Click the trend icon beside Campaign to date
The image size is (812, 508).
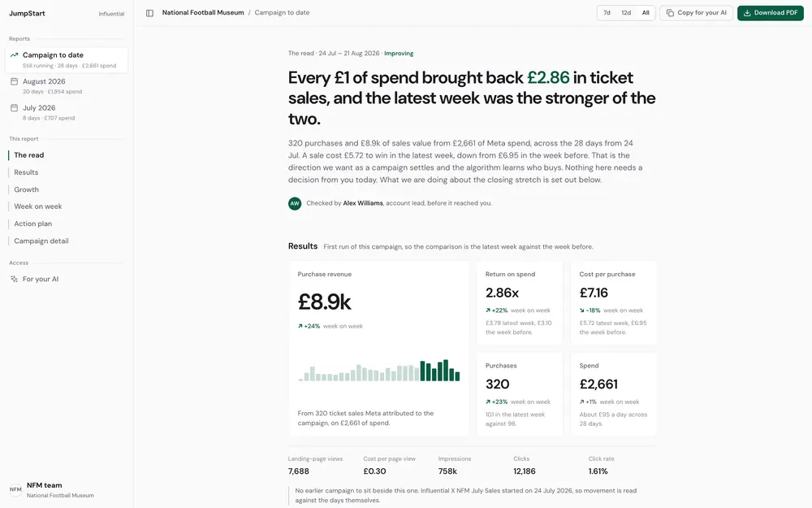point(14,55)
